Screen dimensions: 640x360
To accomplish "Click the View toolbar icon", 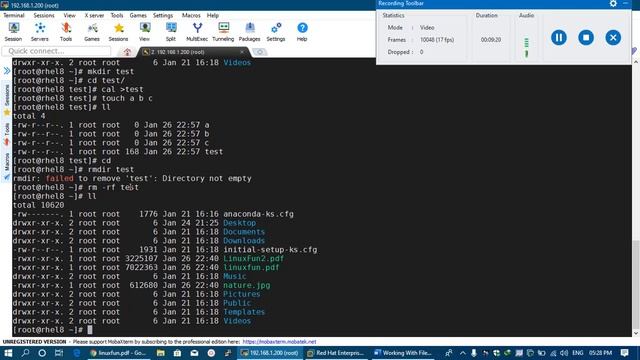I will click(x=144, y=32).
